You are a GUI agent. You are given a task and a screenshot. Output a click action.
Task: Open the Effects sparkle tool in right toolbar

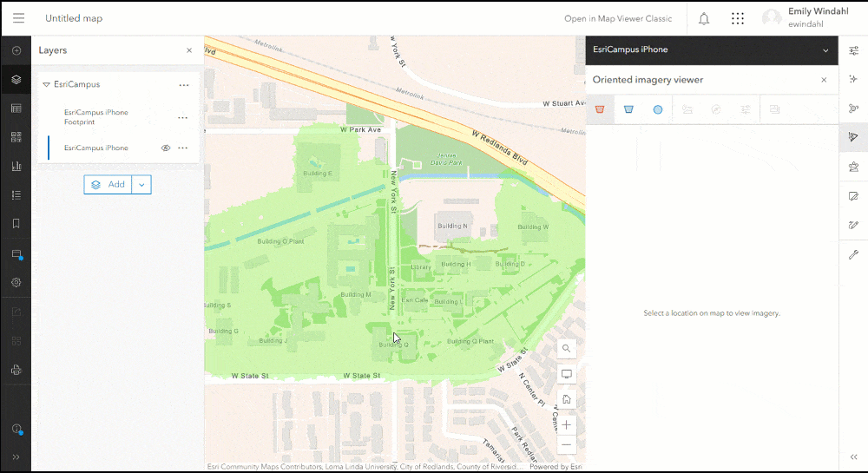point(853,79)
